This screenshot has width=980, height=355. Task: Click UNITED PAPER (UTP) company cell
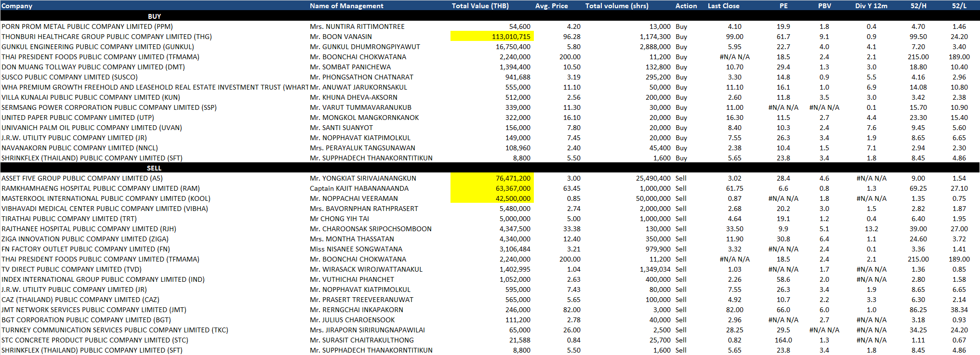pos(78,118)
